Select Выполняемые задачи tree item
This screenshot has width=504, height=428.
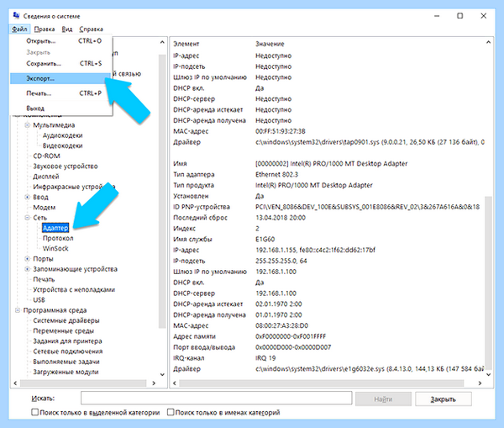[x=66, y=362]
